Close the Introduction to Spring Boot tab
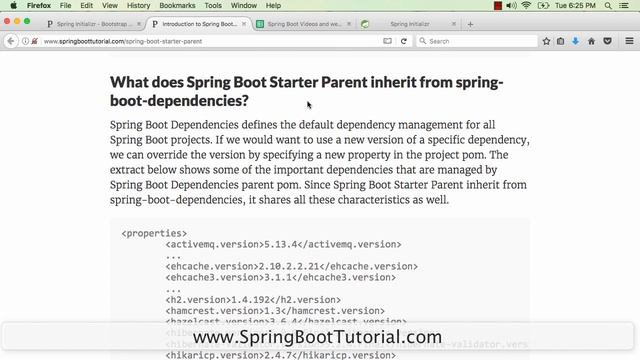Image resolution: width=640 pixels, height=360 pixels. pyautogui.click(x=244, y=24)
